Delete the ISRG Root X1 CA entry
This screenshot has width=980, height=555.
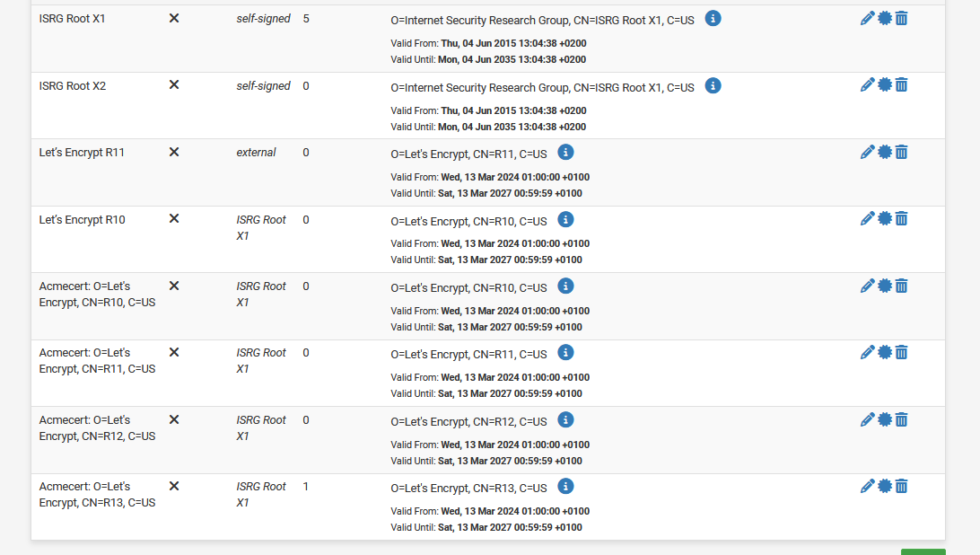pos(902,18)
